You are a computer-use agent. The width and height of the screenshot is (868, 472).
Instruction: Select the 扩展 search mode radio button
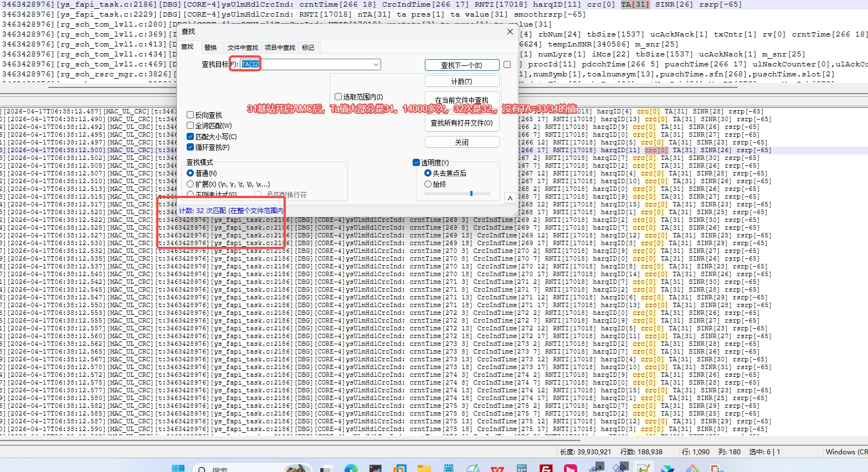click(x=191, y=184)
